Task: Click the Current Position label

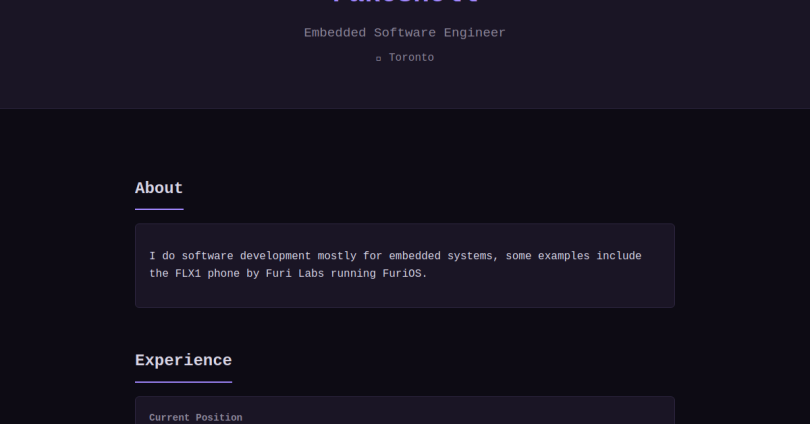Action: coord(195,417)
